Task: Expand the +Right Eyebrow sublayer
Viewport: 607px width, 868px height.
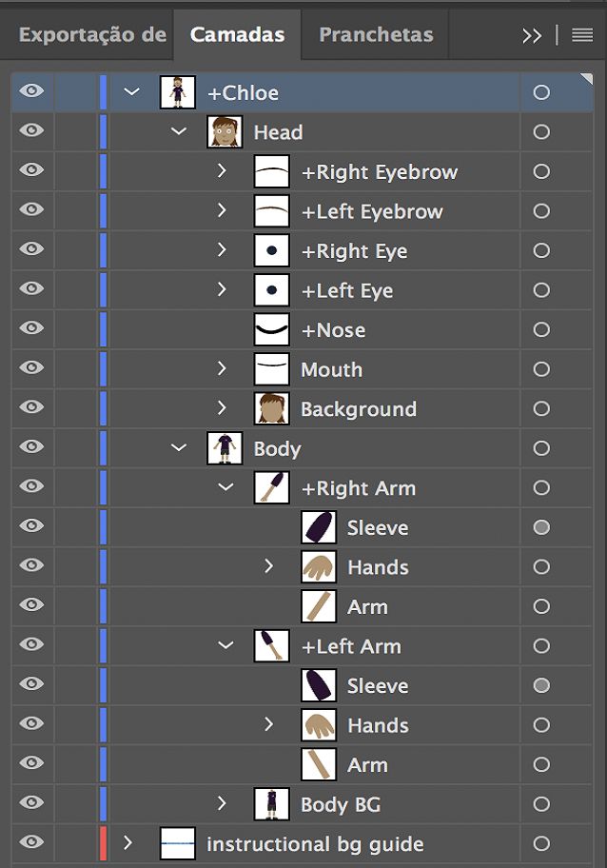Action: pos(221,171)
